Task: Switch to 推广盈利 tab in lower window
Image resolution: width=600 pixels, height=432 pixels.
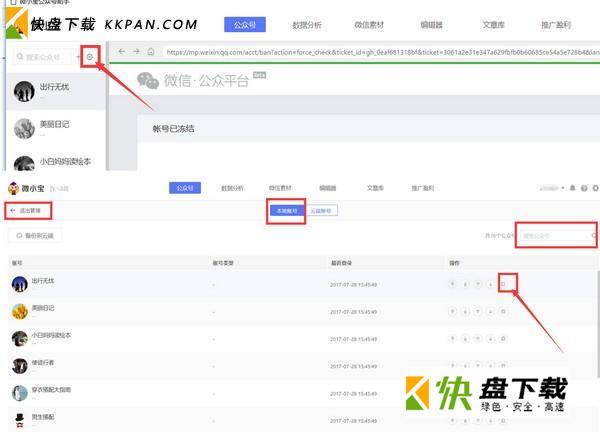Action: tap(422, 188)
